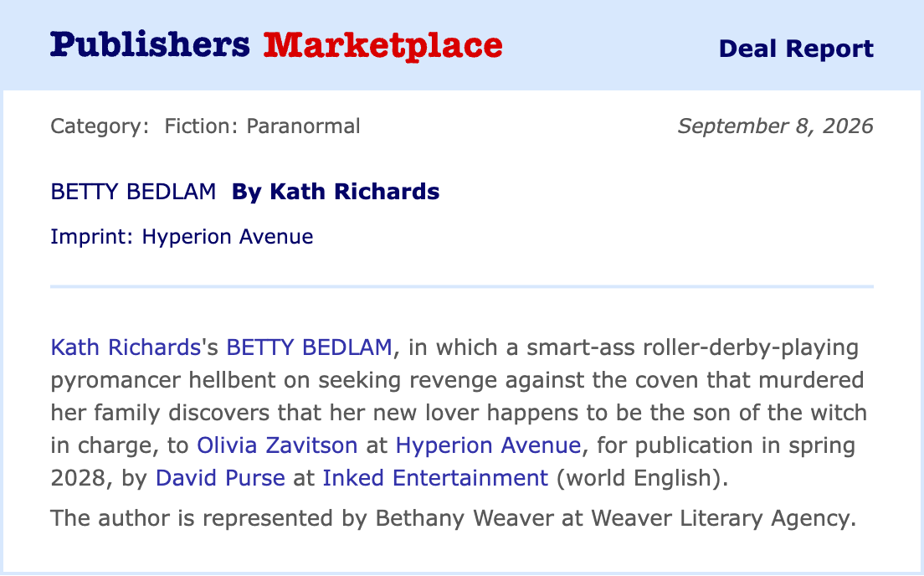Click the Publishers Marketplace logo
924x576 pixels.
coord(276,45)
